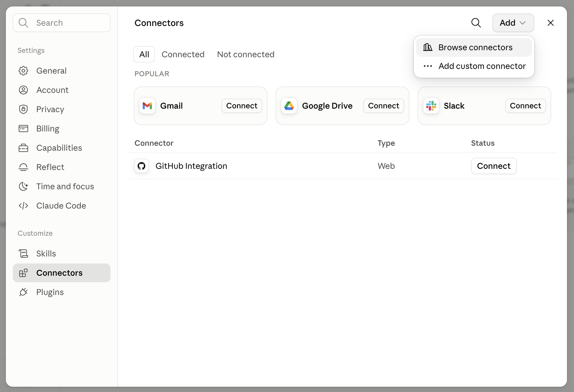This screenshot has height=392, width=574.
Task: Connect the Slack connector
Action: pos(525,106)
